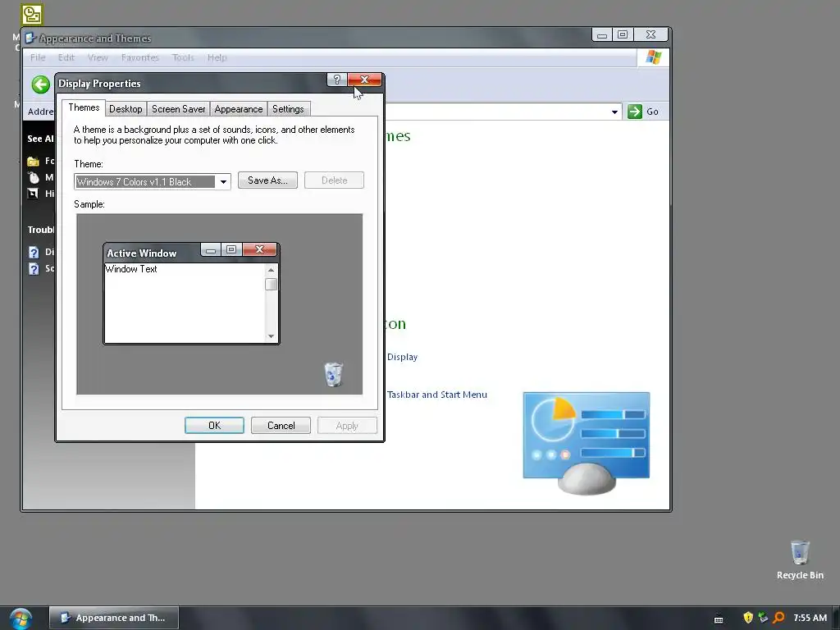Image resolution: width=840 pixels, height=630 pixels.
Task: Click the Mouse icon in sidebar
Action: pyautogui.click(x=33, y=177)
